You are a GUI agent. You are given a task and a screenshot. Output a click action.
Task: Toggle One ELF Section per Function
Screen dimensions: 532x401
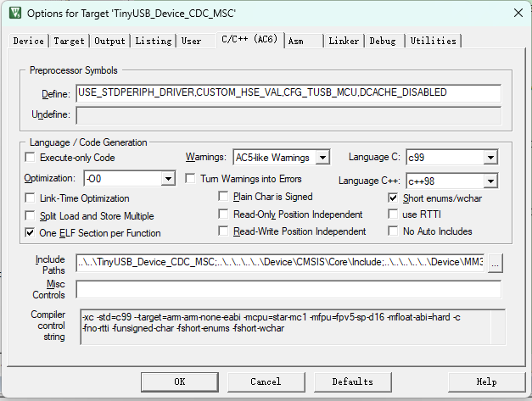[x=31, y=233]
